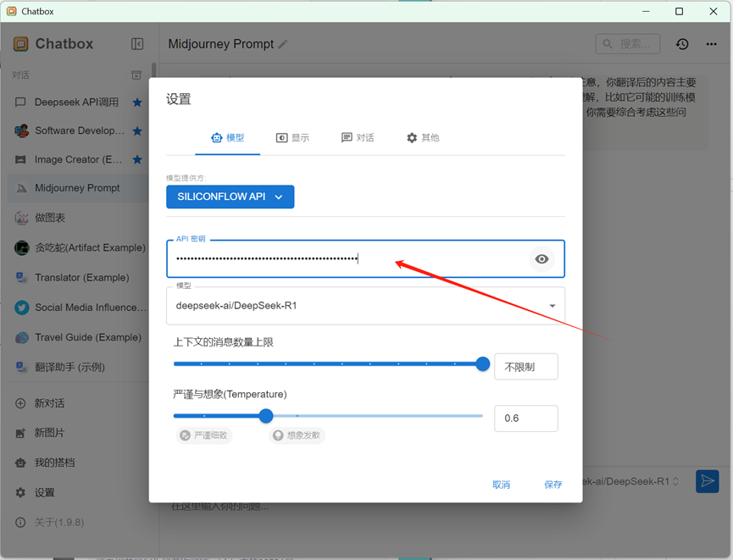This screenshot has width=733, height=560.
Task: Open Social Media Influencer conversation
Action: tap(77, 308)
